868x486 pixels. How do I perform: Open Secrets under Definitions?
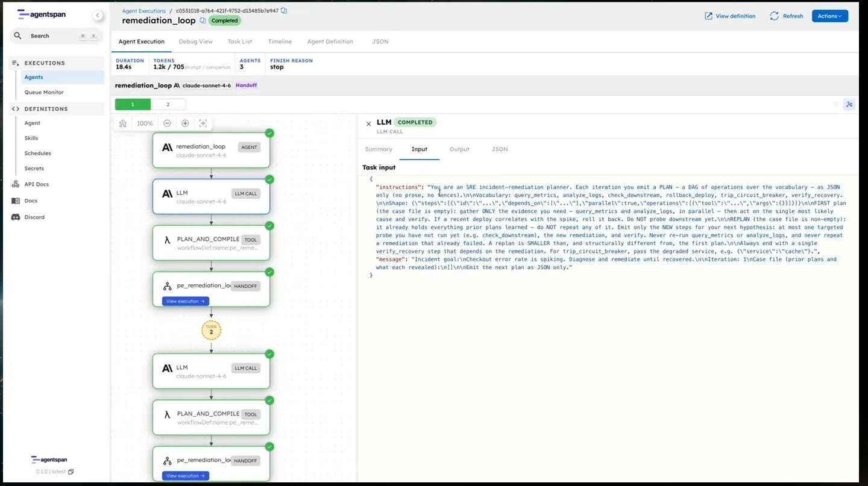pyautogui.click(x=34, y=169)
